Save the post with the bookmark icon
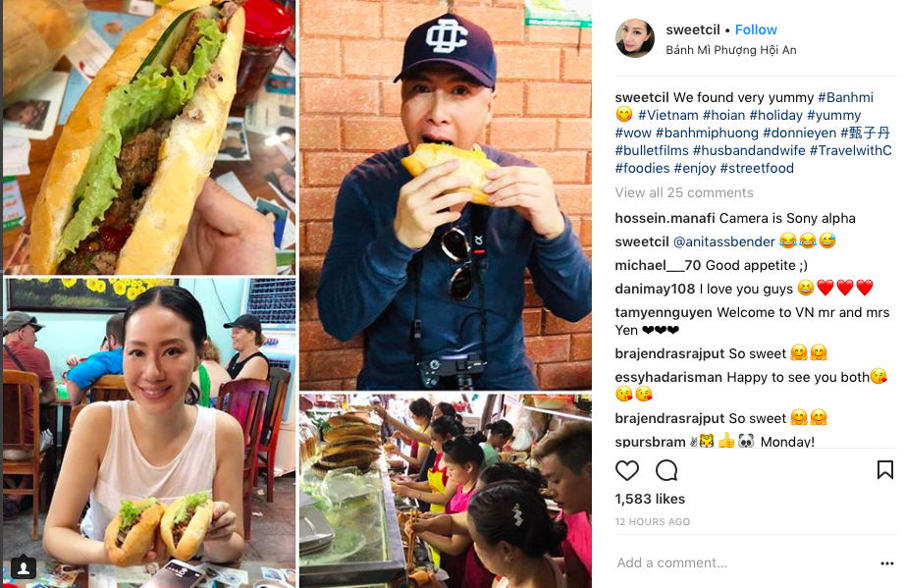 [884, 470]
